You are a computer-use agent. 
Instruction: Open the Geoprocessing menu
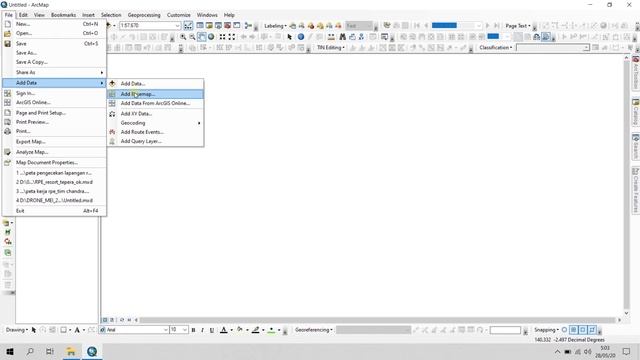point(144,15)
